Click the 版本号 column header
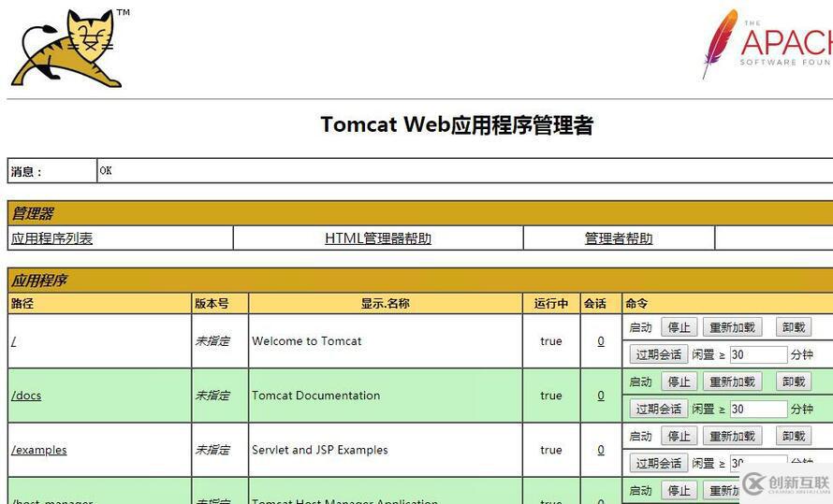833x504 pixels. (x=212, y=304)
